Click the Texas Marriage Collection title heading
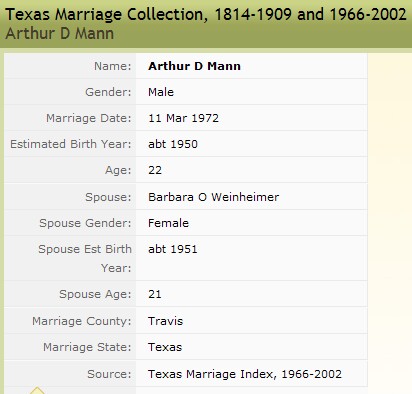This screenshot has width=412, height=394. click(x=206, y=15)
